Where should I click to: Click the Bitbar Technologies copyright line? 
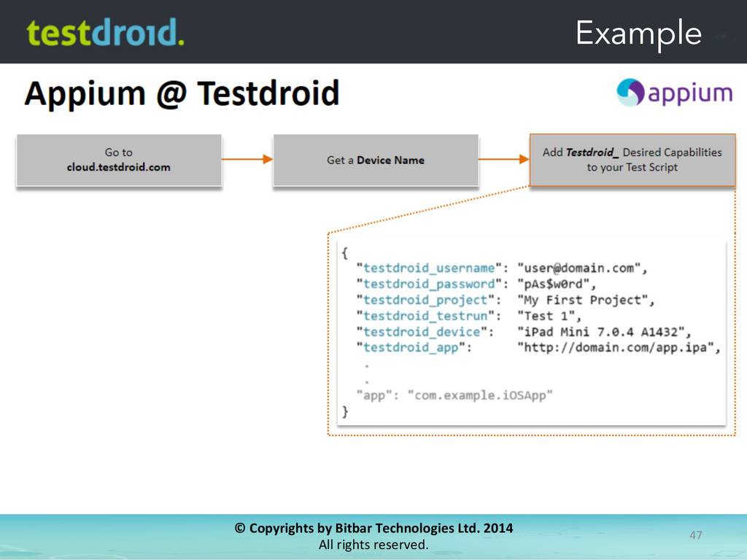pos(374,528)
